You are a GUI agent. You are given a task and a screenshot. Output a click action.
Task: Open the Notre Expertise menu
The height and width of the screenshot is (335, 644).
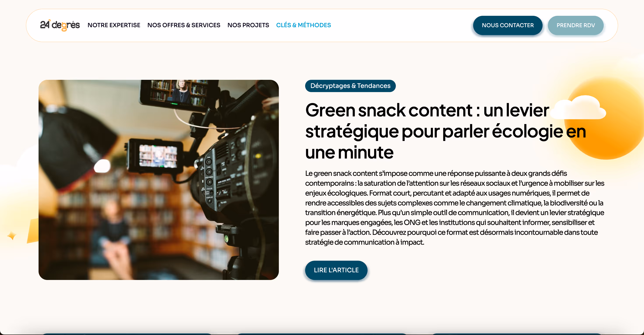(114, 25)
